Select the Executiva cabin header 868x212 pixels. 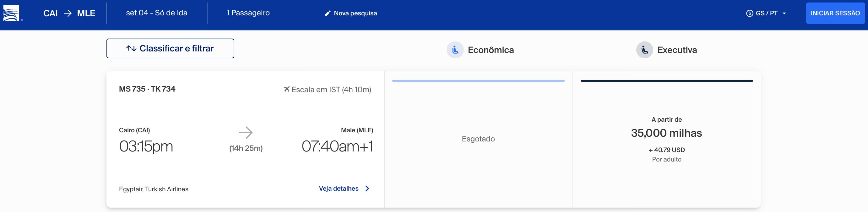pyautogui.click(x=666, y=50)
